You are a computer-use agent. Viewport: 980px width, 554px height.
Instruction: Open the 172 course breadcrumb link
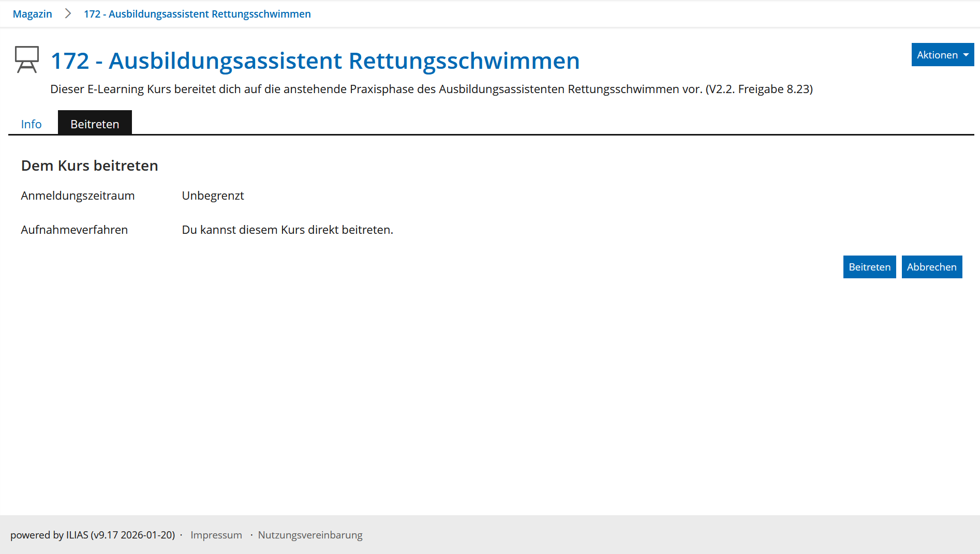(x=197, y=14)
